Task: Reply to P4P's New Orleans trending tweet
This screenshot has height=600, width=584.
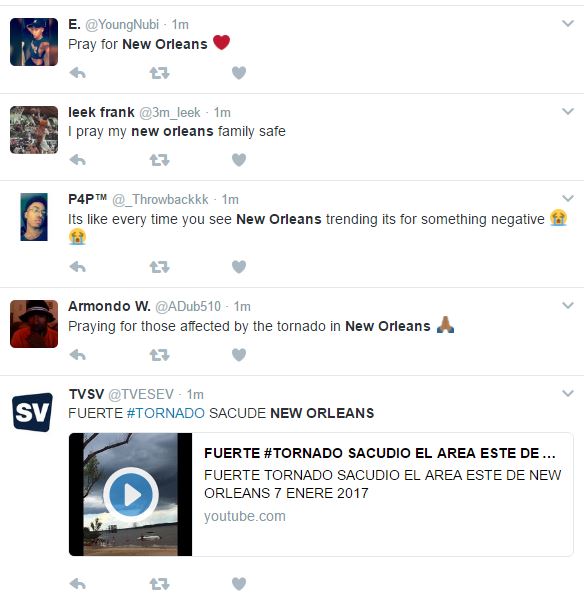Action: coord(78,267)
